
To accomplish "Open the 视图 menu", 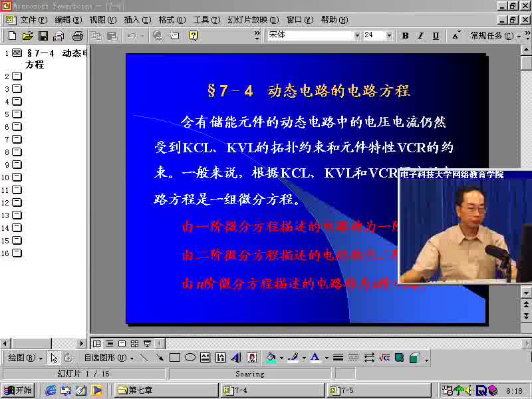I will pos(103,20).
